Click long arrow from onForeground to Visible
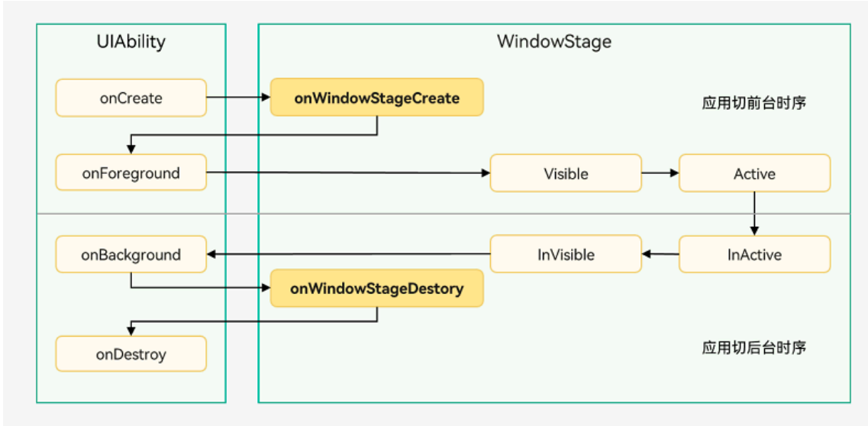This screenshot has height=426, width=868. (x=347, y=173)
